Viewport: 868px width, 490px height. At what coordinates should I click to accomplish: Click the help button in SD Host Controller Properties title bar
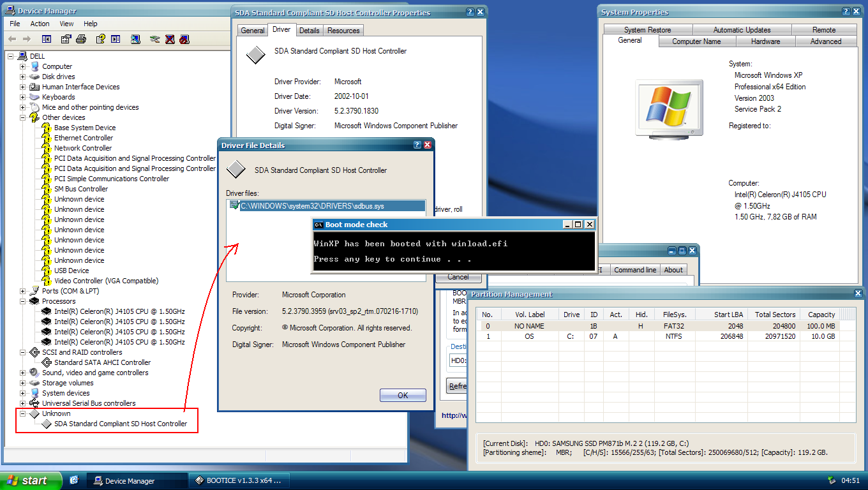pyautogui.click(x=470, y=12)
